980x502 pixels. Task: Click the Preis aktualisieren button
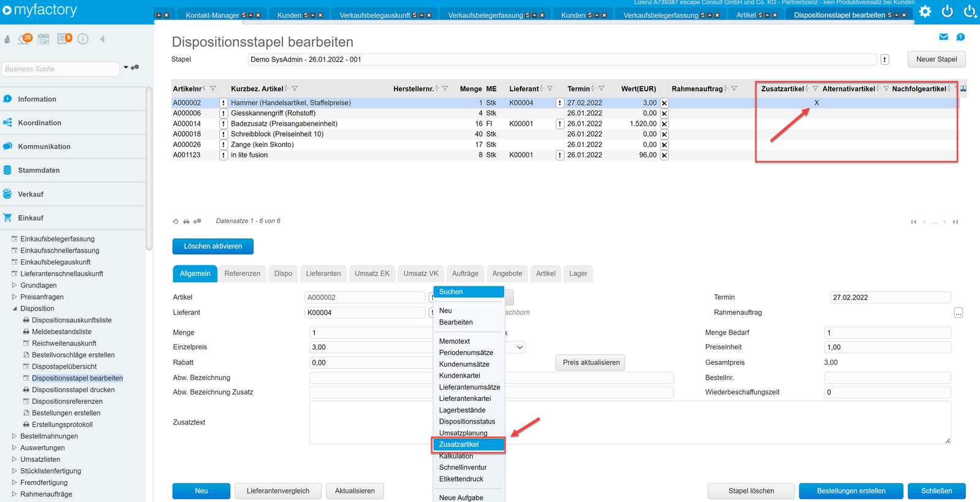pyautogui.click(x=591, y=363)
